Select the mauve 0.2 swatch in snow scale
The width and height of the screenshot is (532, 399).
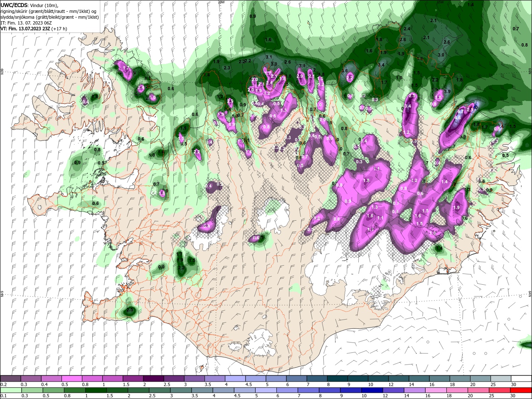pyautogui.click(x=10, y=379)
